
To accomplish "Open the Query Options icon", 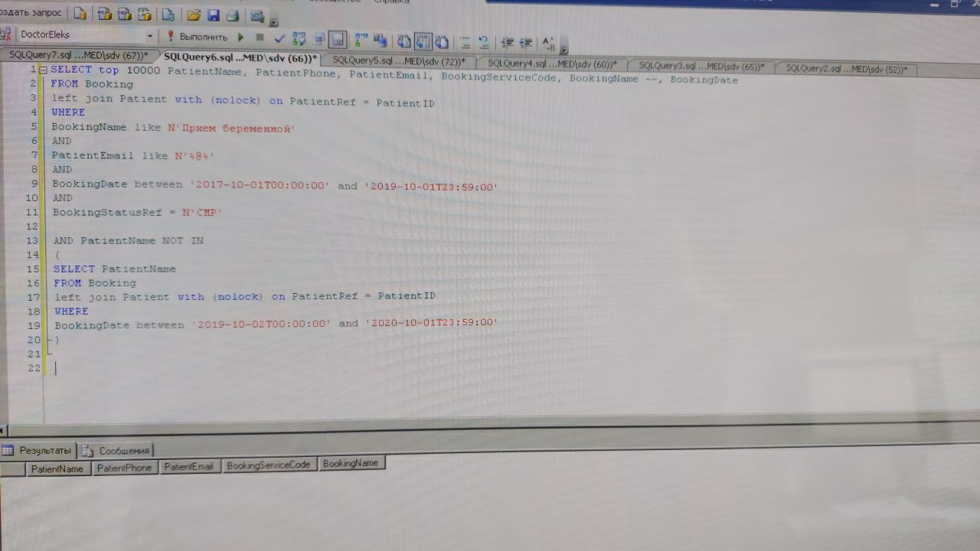I will coord(318,38).
